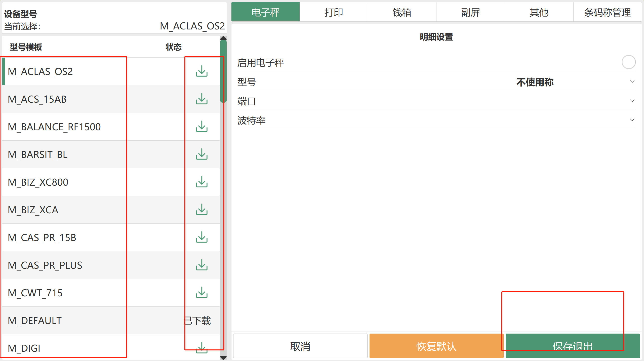Open the 钱箱 tab
This screenshot has height=361, width=644.
[x=402, y=12]
